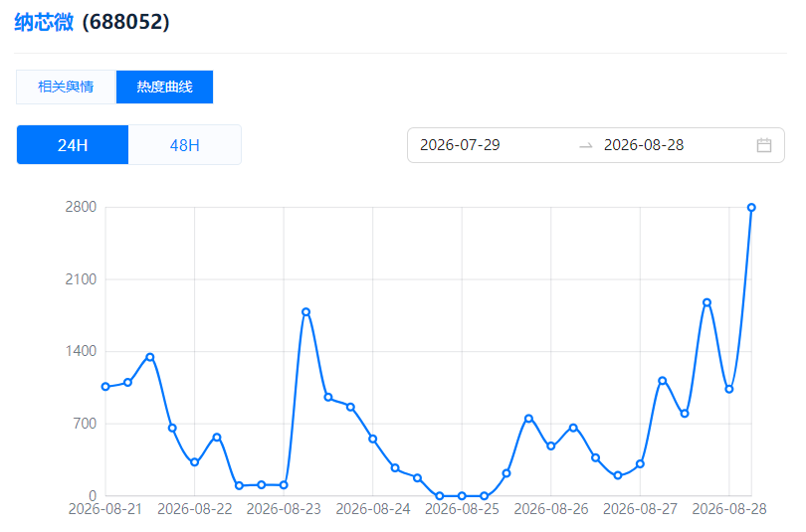The image size is (806, 532).
Task: Click the x-axis label 2026-08-26
Action: click(551, 509)
